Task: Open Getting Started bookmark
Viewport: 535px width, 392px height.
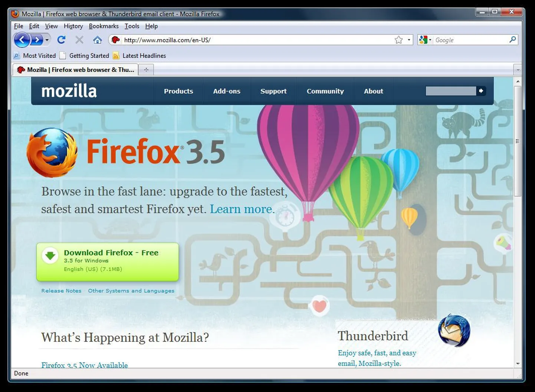Action: point(84,56)
